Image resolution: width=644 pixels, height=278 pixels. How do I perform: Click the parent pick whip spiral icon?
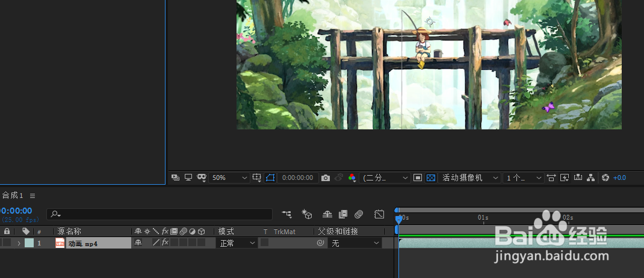click(320, 243)
